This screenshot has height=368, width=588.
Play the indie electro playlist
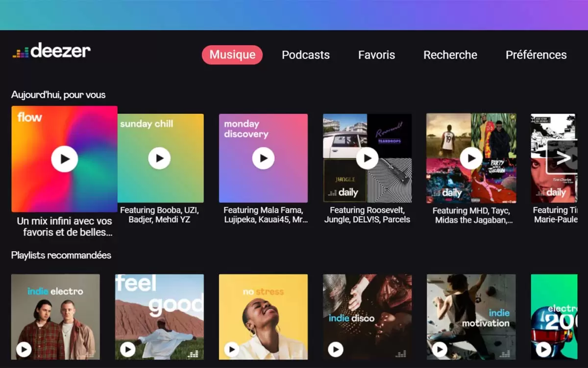(24, 349)
